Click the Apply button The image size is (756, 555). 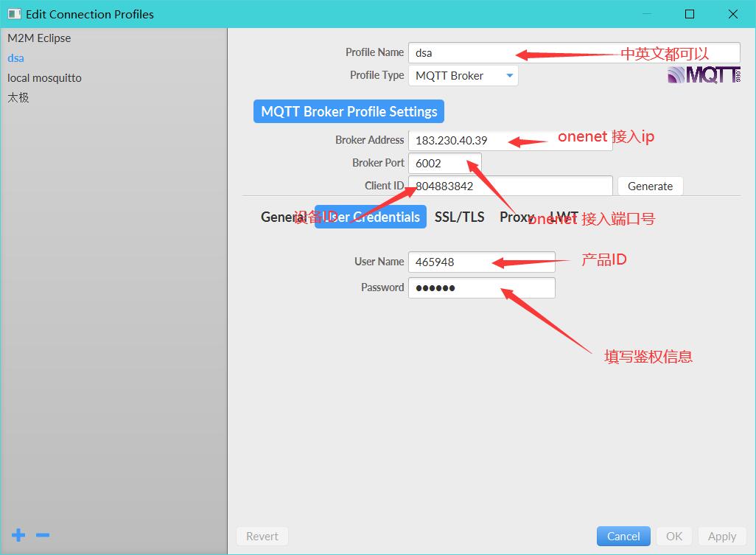[x=722, y=536]
